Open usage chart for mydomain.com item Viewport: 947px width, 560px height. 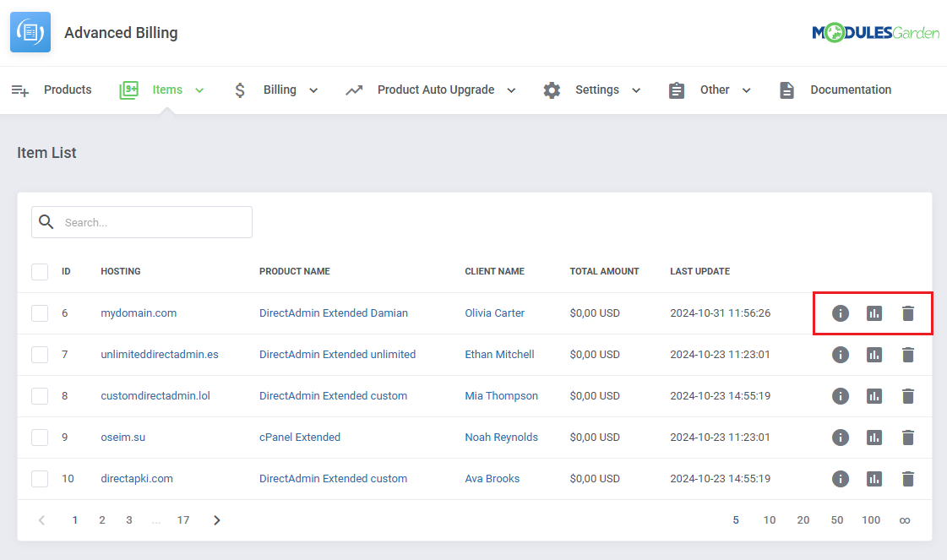coord(874,313)
